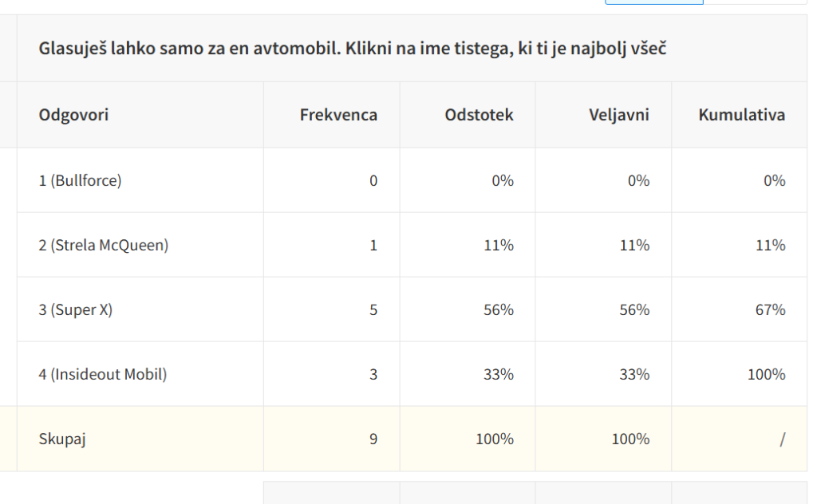Screen dimensions: 817x504
Task: Click Strela McQueen frequency value 1
Action: 373,245
